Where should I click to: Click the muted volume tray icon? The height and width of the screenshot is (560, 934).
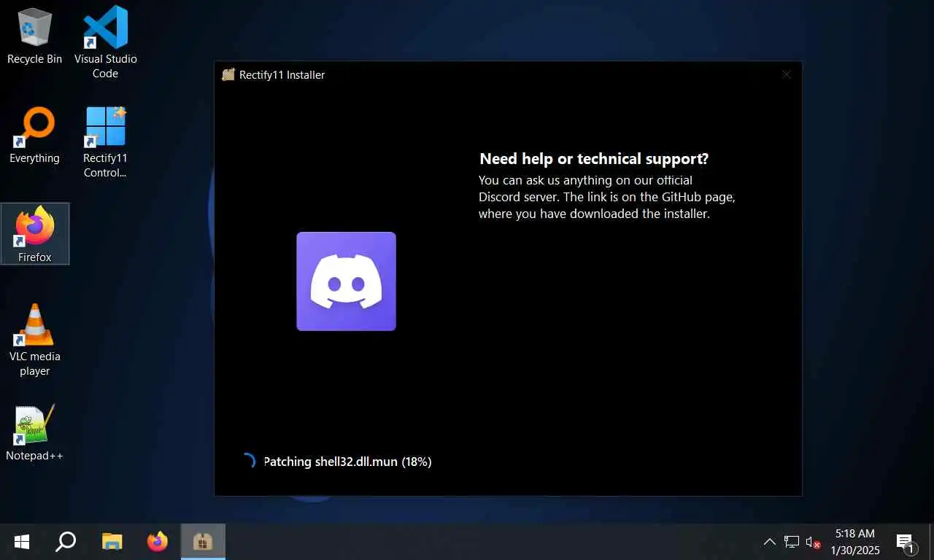pyautogui.click(x=813, y=542)
